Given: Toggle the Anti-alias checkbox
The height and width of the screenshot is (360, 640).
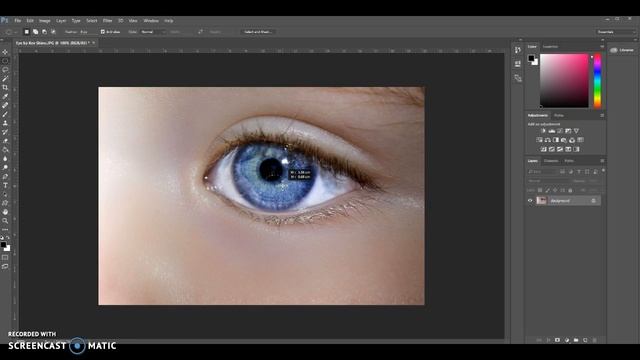Looking at the screenshot, I should tap(103, 32).
